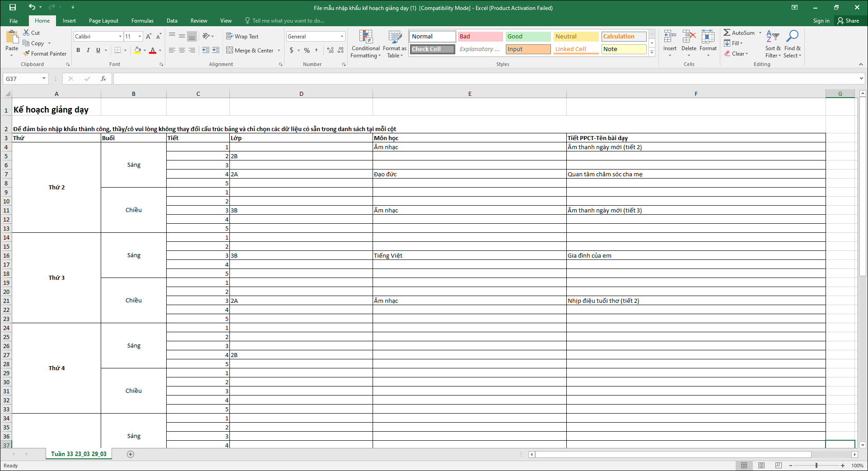The image size is (868, 471).
Task: Open Conditional Formatting menu
Action: [366, 44]
